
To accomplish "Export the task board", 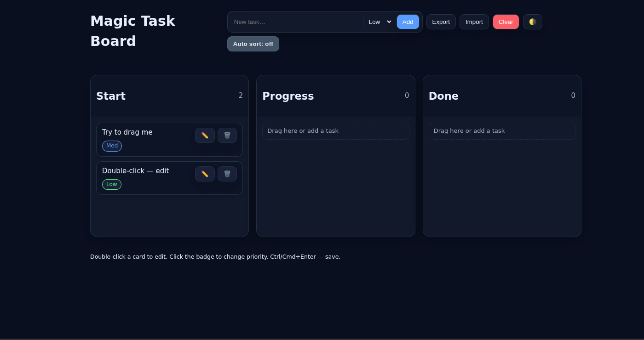I will click(441, 22).
